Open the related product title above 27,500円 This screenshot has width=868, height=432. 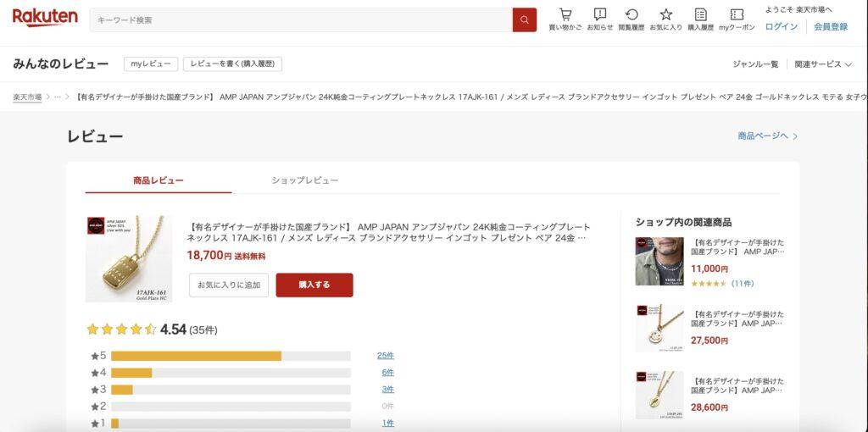pyautogui.click(x=738, y=318)
